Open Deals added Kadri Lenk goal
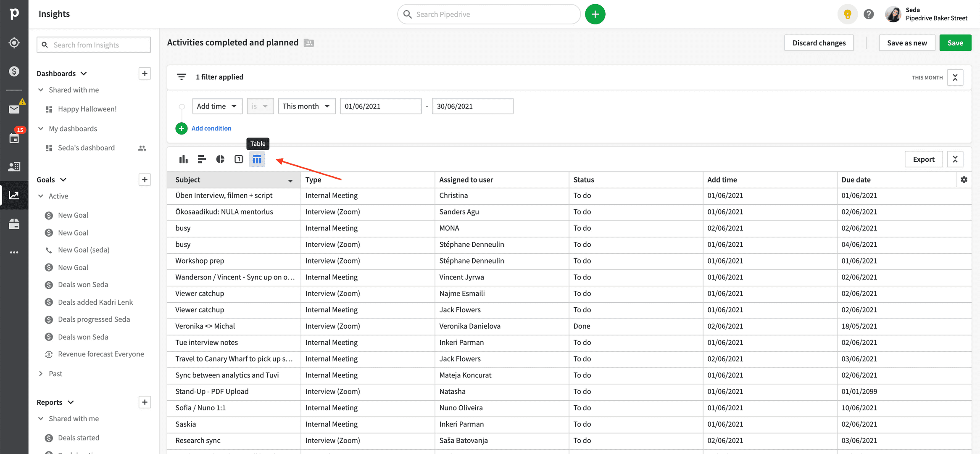This screenshot has width=980, height=454. pyautogui.click(x=95, y=302)
